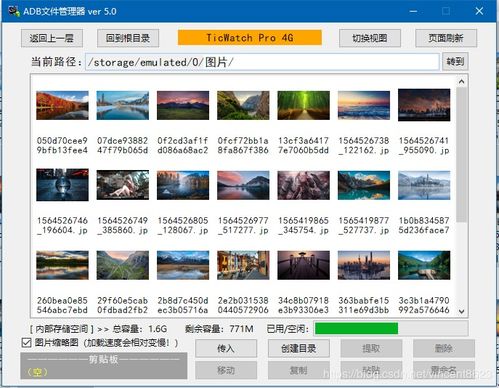The image size is (499, 388).
Task: Click the scrollbar down arrow
Action: click(x=462, y=311)
